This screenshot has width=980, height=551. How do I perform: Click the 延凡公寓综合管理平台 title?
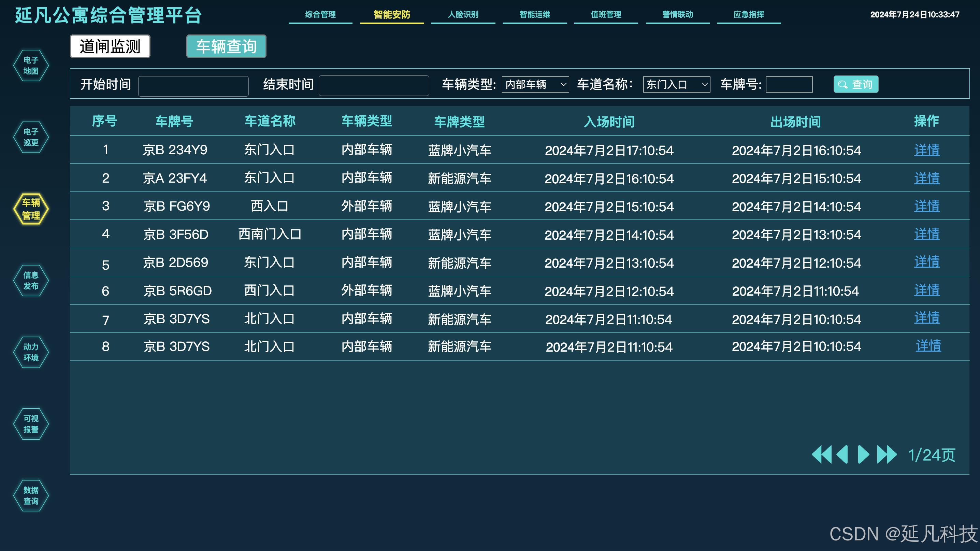click(x=109, y=16)
